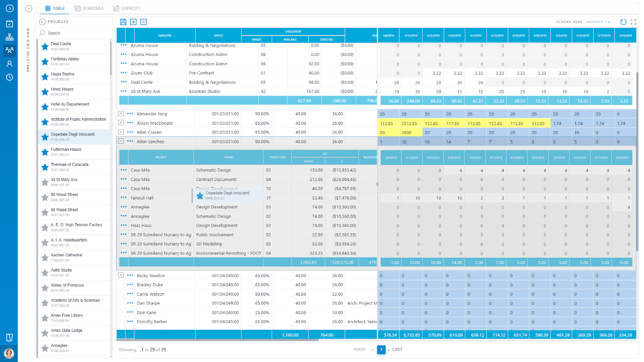Open the Employee Grid View icon in sidebar
Screen dimensions: 644x362
[9, 50]
